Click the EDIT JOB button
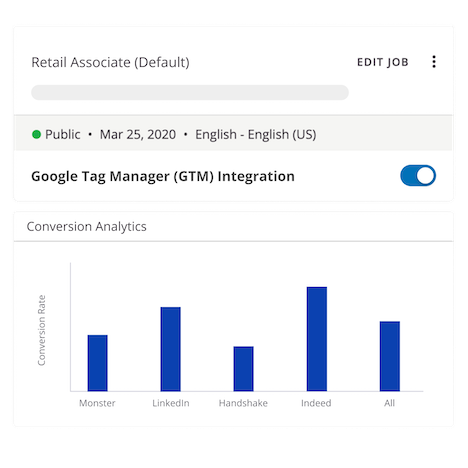 click(x=383, y=62)
